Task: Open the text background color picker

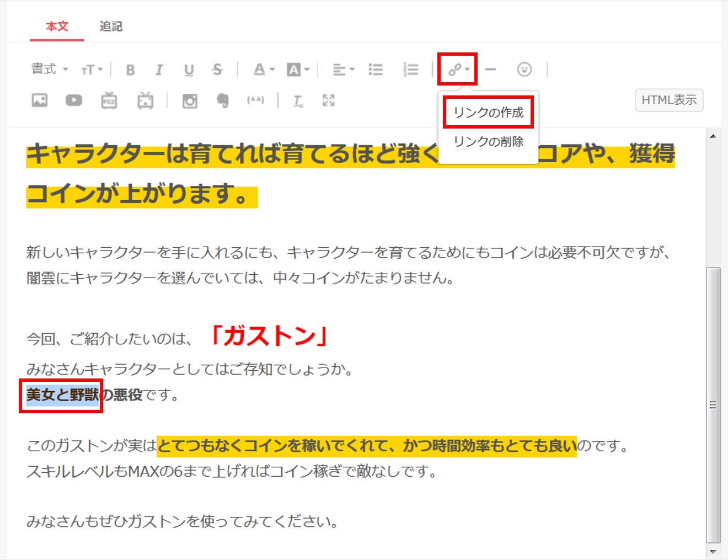Action: (x=298, y=70)
